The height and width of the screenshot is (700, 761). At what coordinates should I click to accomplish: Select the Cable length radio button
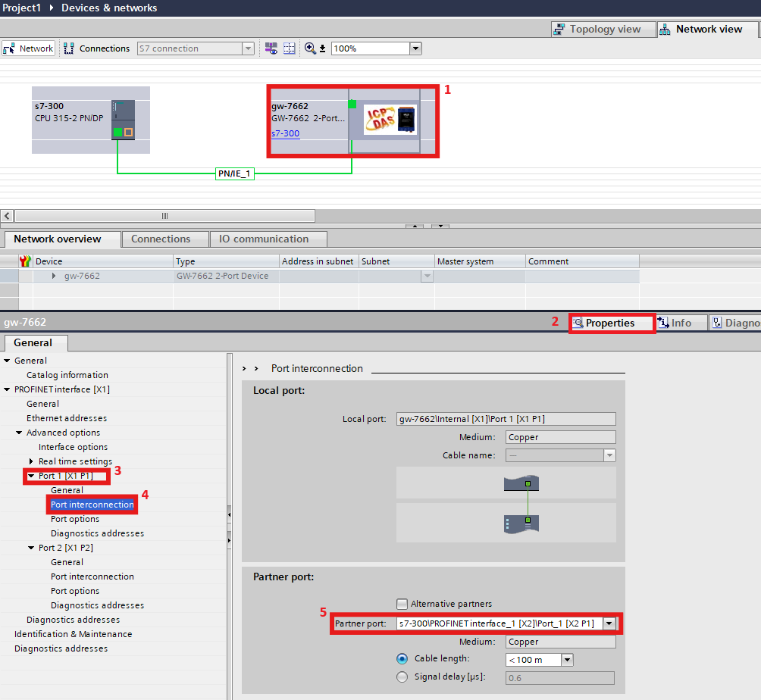402,659
